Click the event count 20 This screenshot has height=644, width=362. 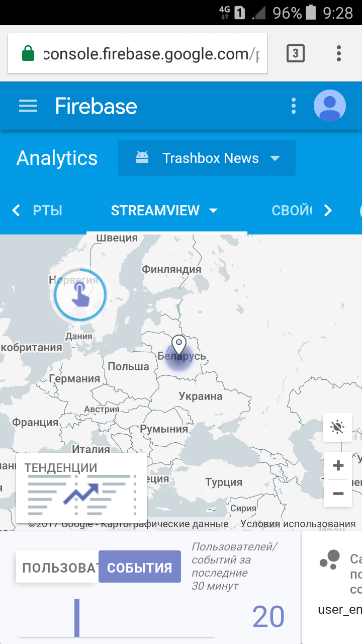click(x=268, y=616)
